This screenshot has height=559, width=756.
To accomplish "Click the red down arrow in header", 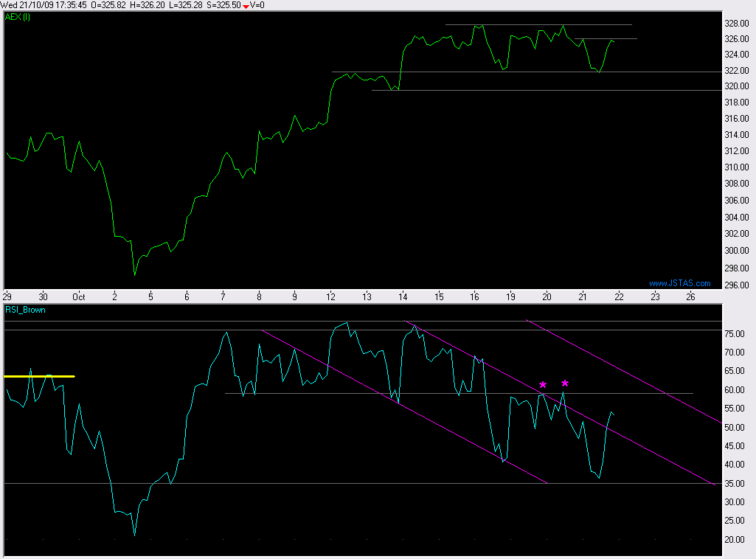I will coord(246,6).
